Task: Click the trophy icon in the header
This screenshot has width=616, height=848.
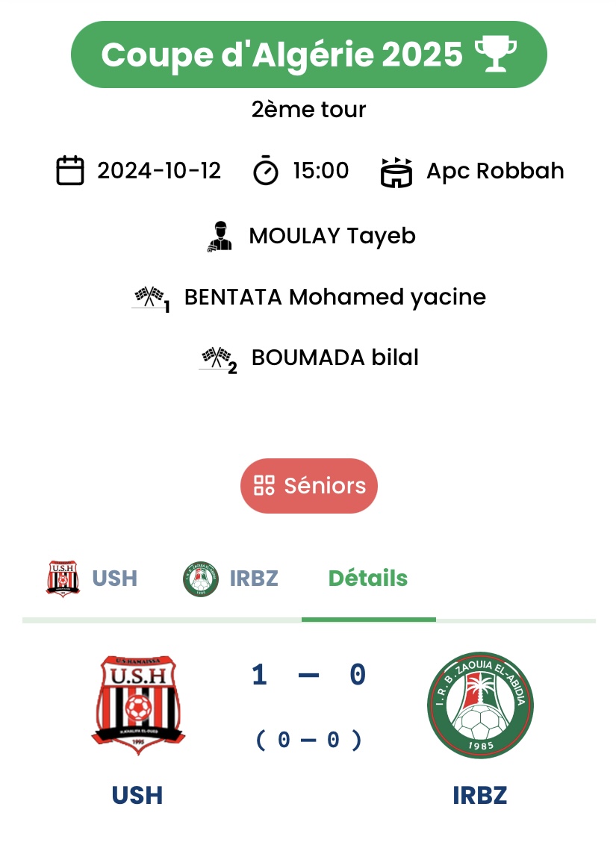Action: (x=495, y=55)
